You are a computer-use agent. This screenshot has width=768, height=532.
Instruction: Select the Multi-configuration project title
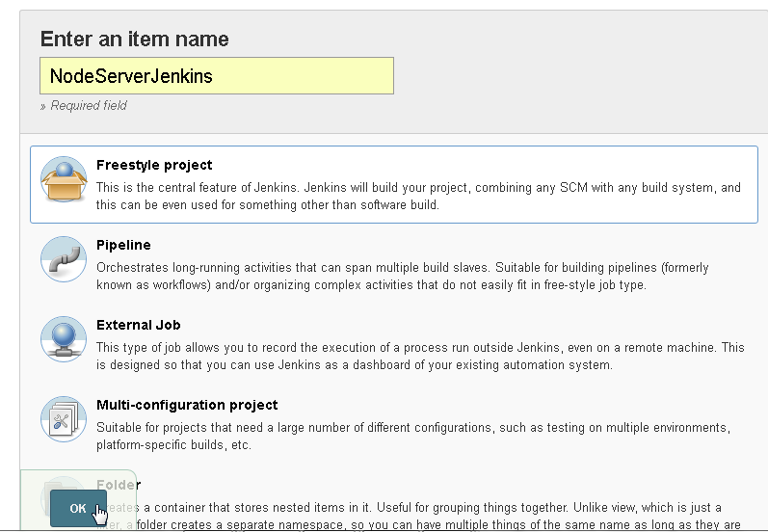(187, 405)
